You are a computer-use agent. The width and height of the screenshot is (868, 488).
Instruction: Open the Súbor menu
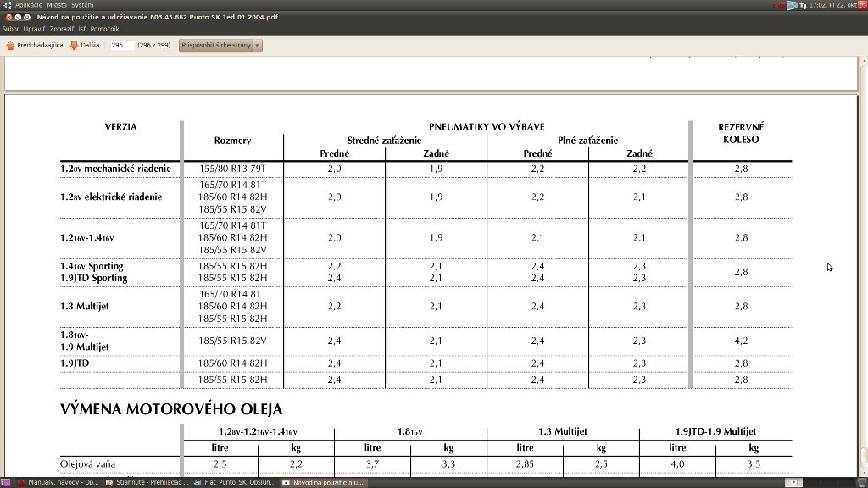tap(11, 28)
